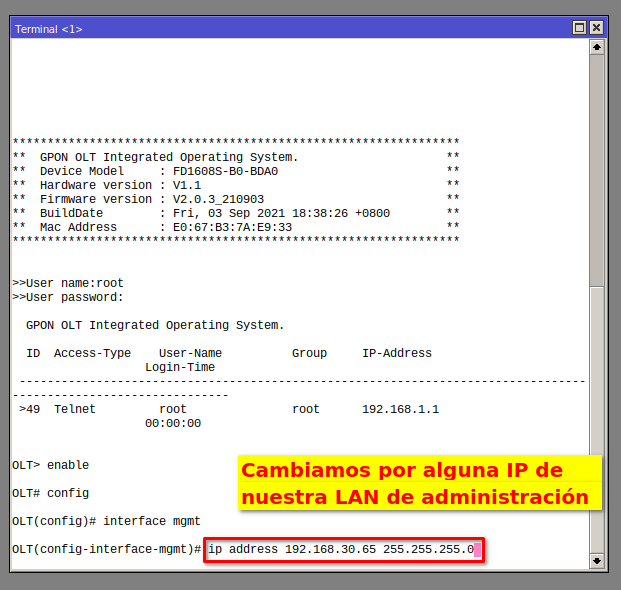This screenshot has width=621, height=590.
Task: Click the OLT> enable command line
Action: [50, 465]
